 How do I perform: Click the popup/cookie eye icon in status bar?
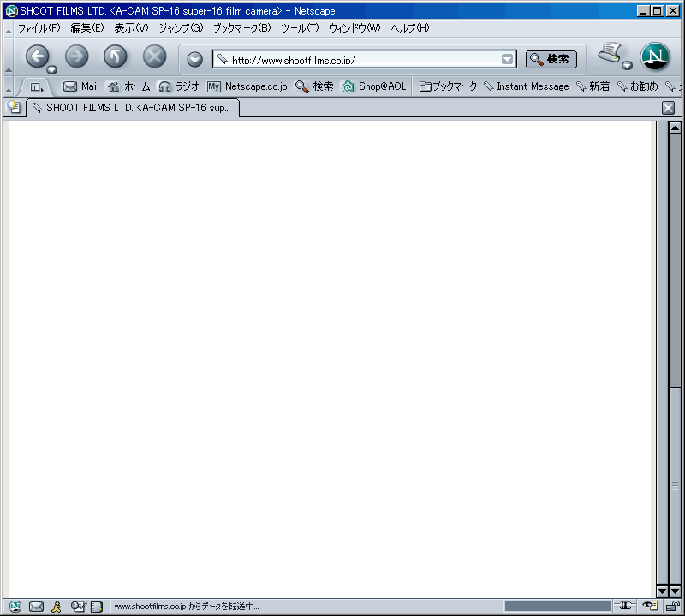650,606
